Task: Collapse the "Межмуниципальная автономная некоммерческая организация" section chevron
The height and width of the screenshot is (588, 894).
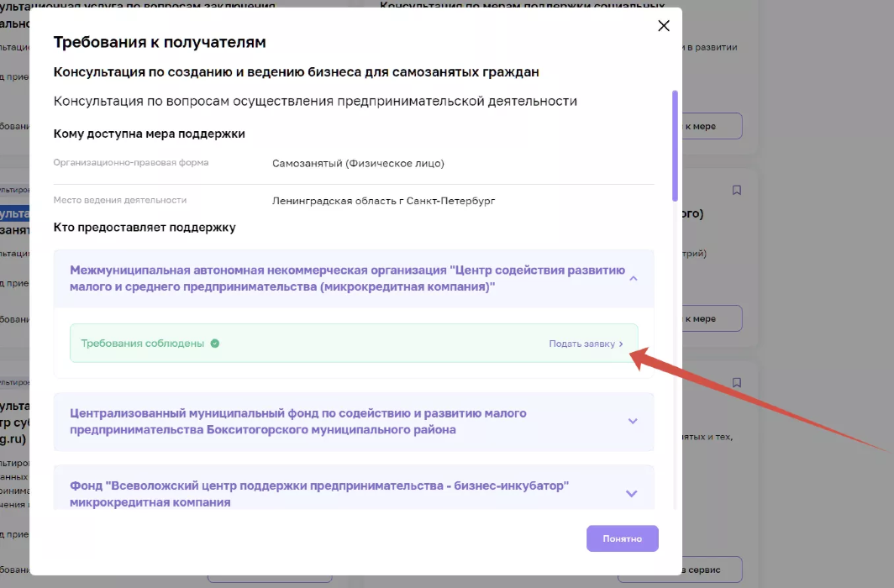Action: [x=634, y=278]
